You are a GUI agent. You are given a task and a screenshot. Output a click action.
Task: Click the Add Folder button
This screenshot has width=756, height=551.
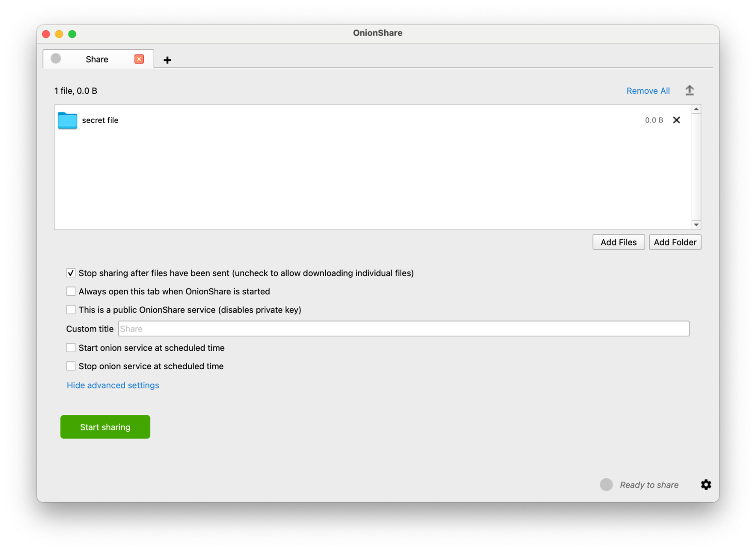click(x=675, y=242)
